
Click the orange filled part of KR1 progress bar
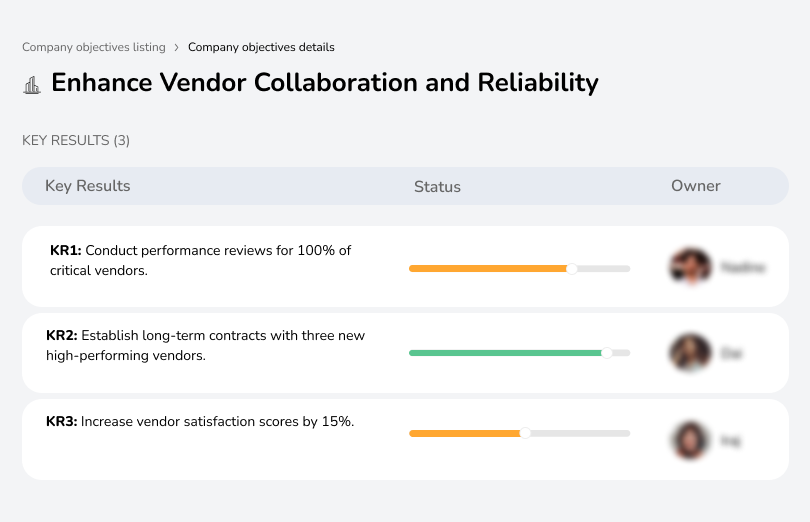[x=488, y=268]
